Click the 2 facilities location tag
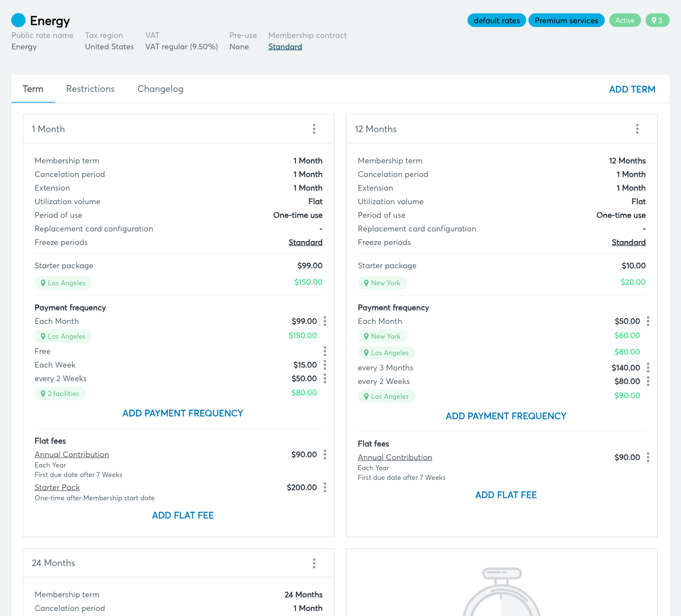The height and width of the screenshot is (616, 681). click(x=60, y=394)
